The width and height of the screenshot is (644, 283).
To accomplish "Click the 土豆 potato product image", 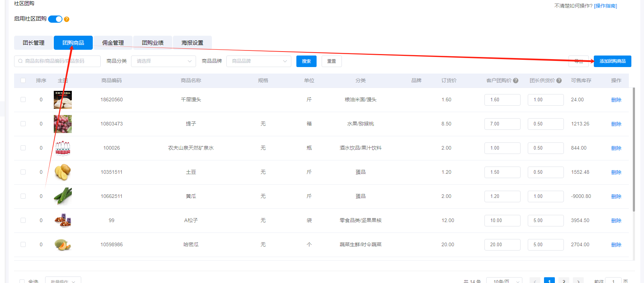I will point(63,172).
